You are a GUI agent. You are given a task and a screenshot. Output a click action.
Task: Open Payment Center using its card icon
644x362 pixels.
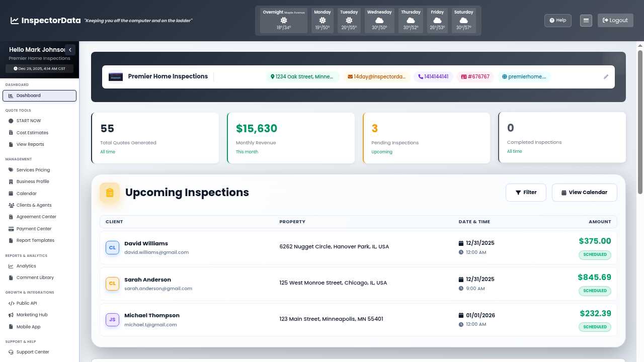(x=10, y=228)
